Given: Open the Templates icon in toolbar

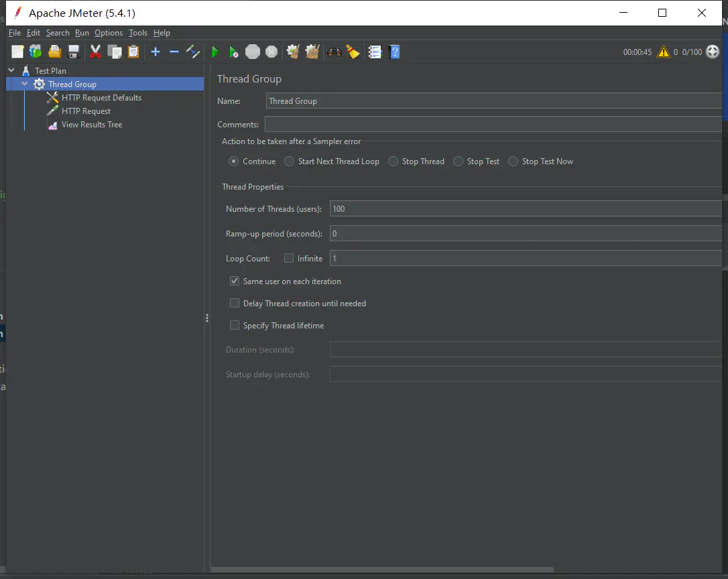Looking at the screenshot, I should 36,52.
